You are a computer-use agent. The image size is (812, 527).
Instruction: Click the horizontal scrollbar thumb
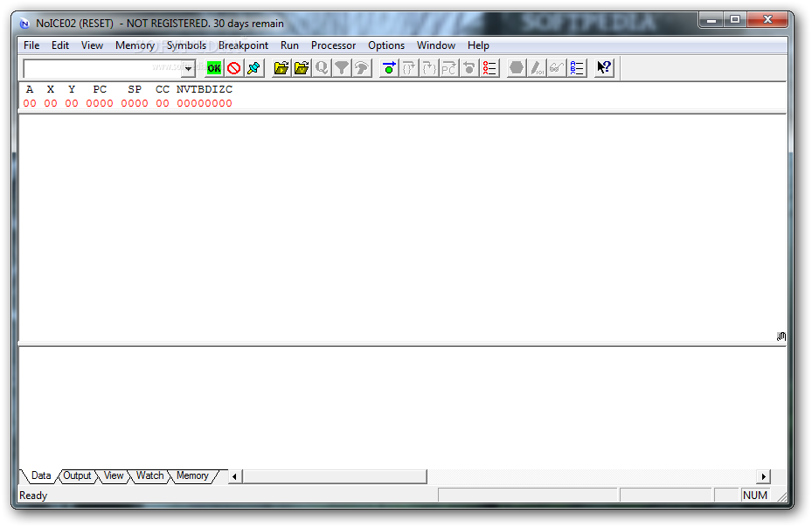coord(335,476)
